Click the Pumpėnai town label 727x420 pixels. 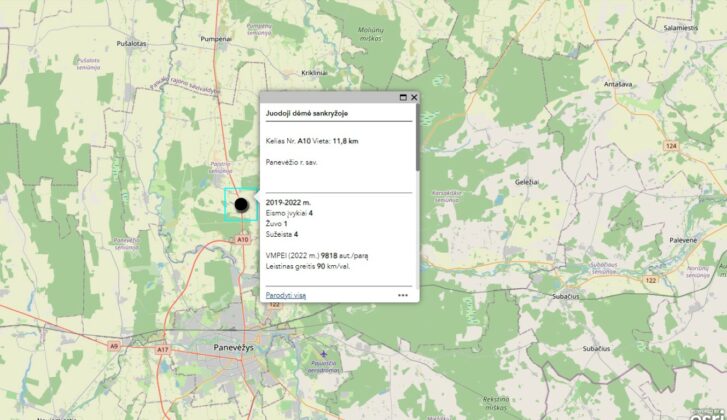[x=216, y=39]
